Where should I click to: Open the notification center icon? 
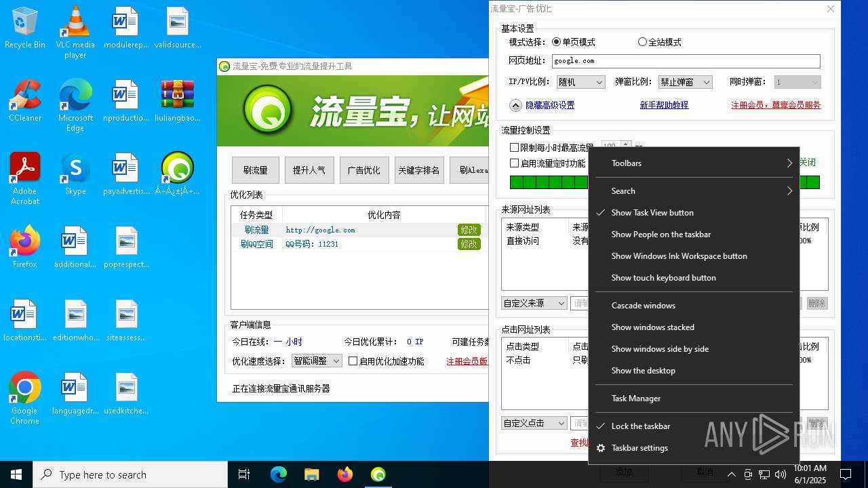pos(846,474)
